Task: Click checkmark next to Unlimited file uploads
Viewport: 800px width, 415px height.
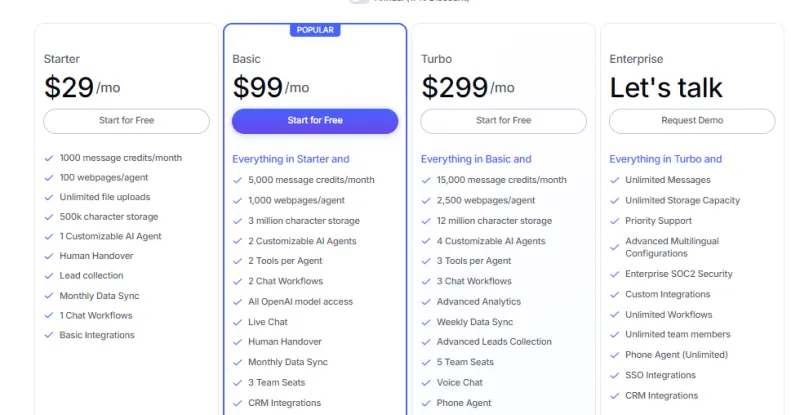Action: (x=49, y=197)
